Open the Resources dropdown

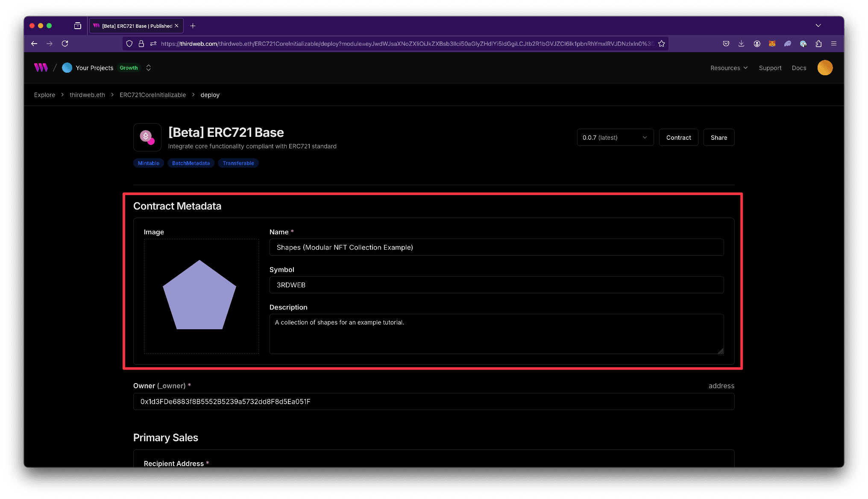point(728,68)
